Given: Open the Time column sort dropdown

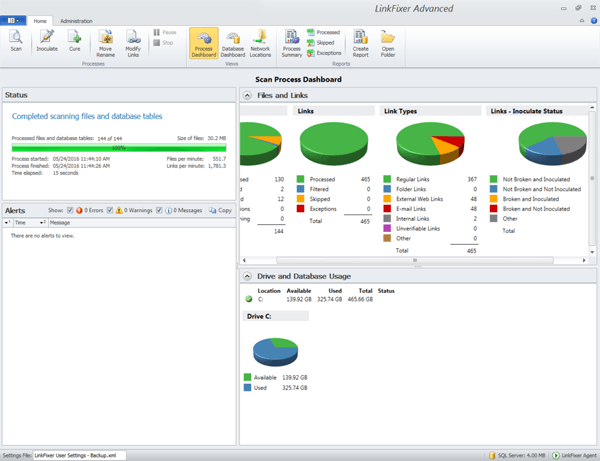Looking at the screenshot, I should 41,222.
